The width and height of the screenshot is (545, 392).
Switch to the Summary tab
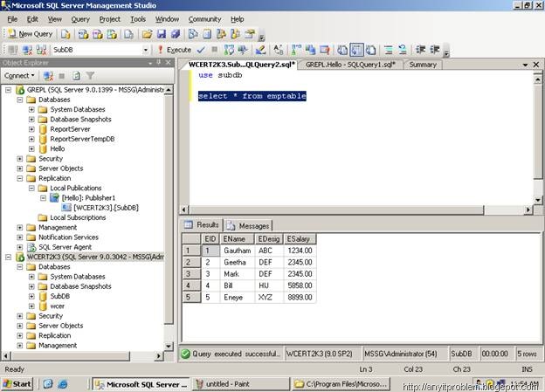click(423, 65)
